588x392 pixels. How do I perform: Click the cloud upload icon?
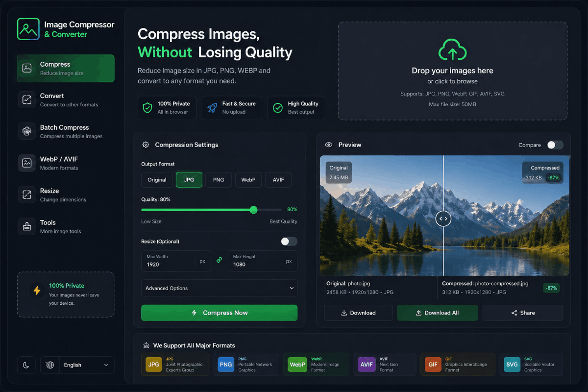click(452, 50)
